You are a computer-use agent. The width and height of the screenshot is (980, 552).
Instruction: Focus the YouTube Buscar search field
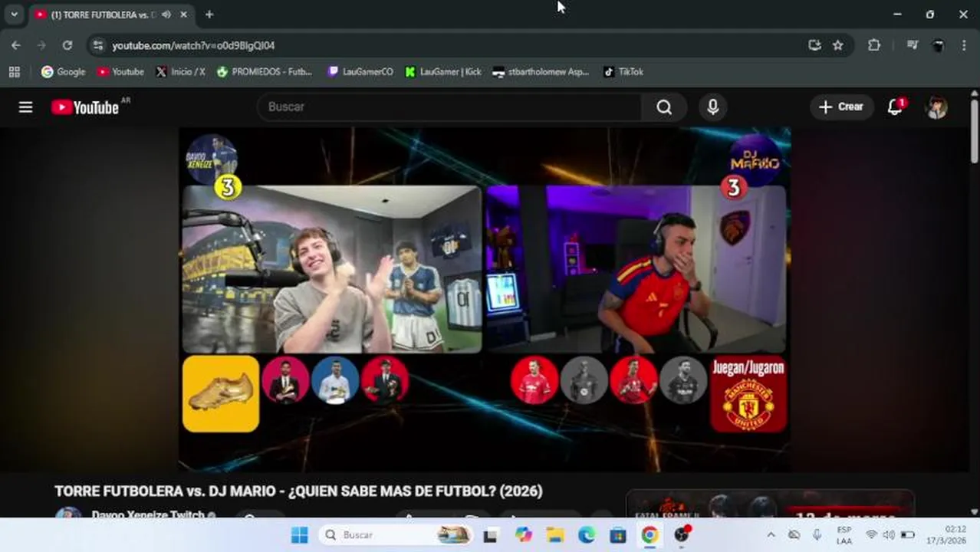[x=449, y=107]
